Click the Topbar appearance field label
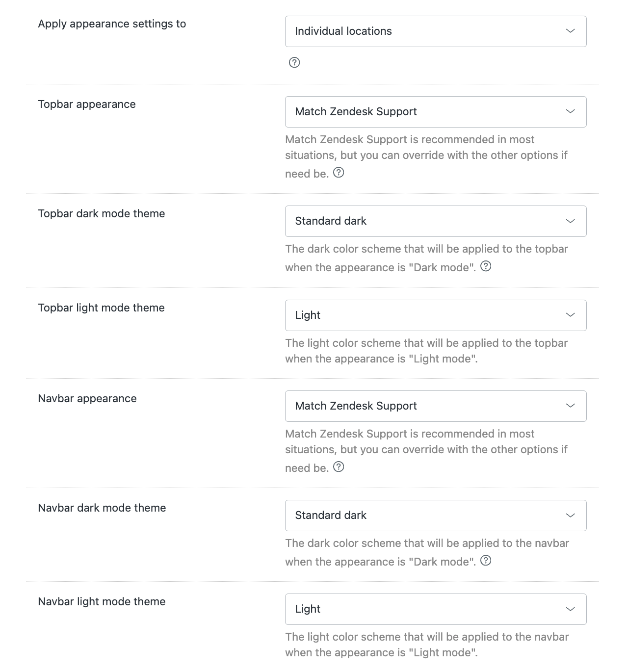This screenshot has height=672, width=628. pyautogui.click(x=87, y=104)
